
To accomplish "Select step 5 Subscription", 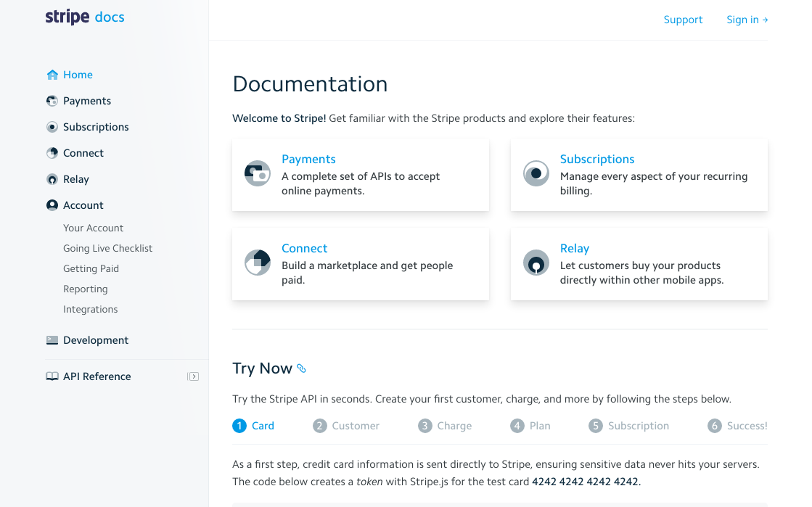I will pyautogui.click(x=629, y=426).
